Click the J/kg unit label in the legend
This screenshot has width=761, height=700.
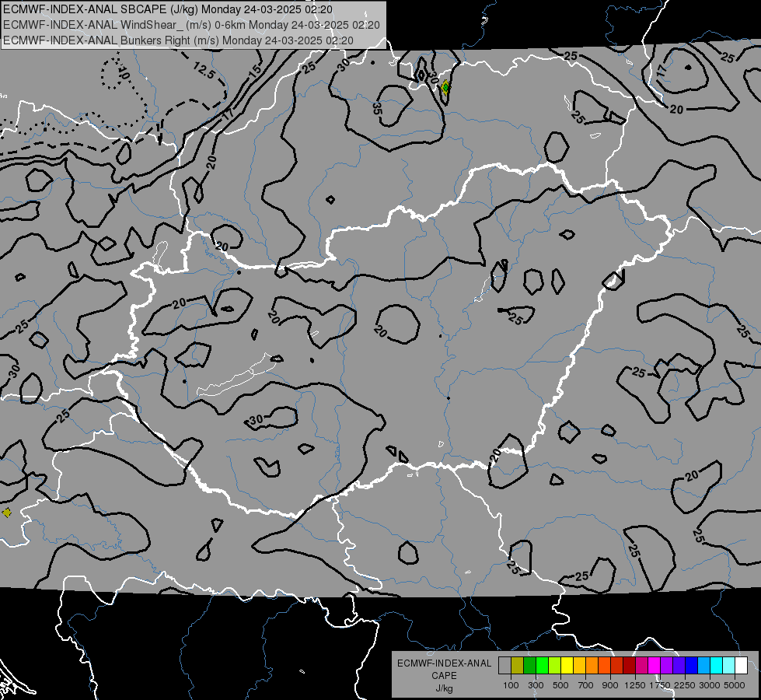(444, 688)
